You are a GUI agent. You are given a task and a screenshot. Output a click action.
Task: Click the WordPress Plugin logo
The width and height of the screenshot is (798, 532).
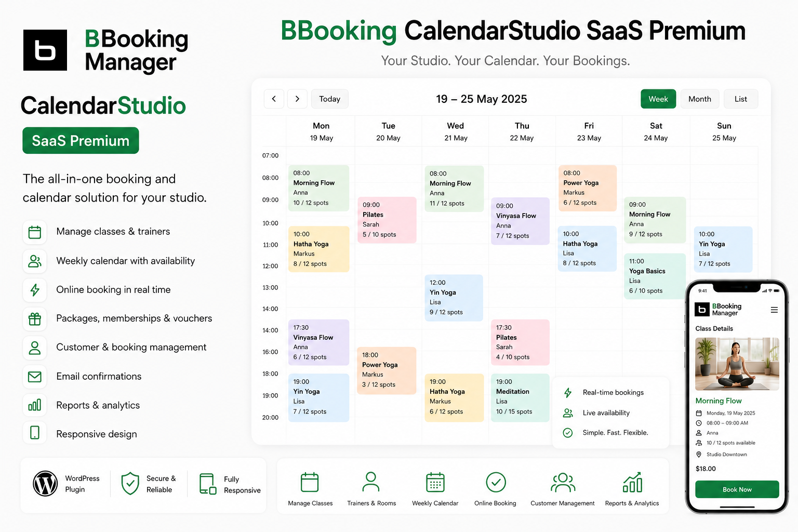point(45,484)
